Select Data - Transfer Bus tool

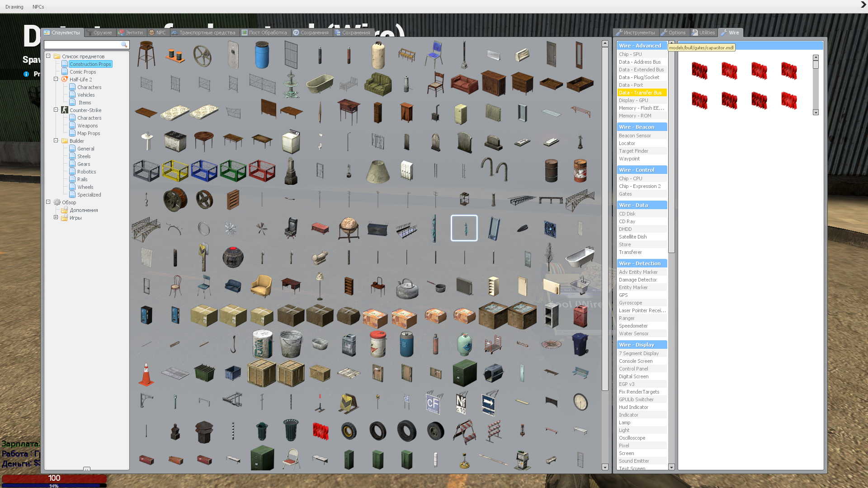click(642, 93)
